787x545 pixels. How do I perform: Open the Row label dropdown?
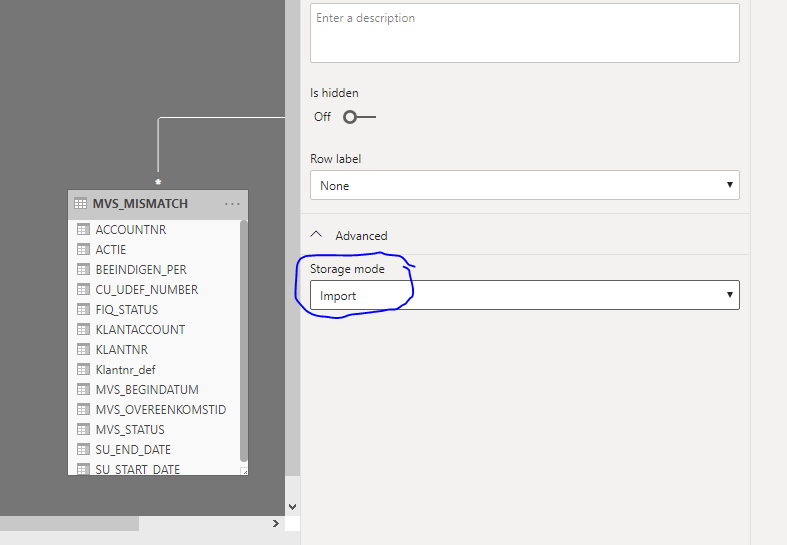pyautogui.click(x=524, y=185)
